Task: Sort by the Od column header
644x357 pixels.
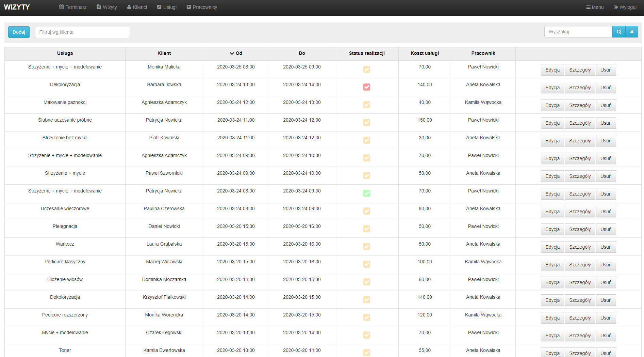Action: point(236,53)
